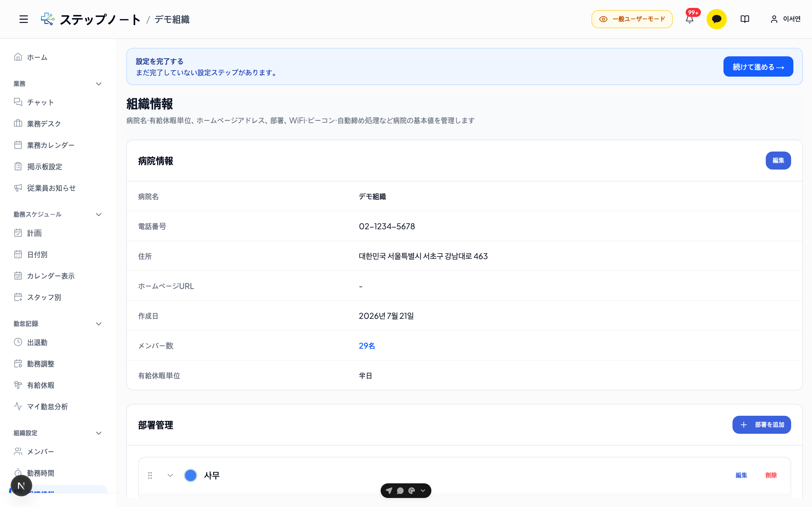Open the yellow chat bubble icon

[x=716, y=19]
